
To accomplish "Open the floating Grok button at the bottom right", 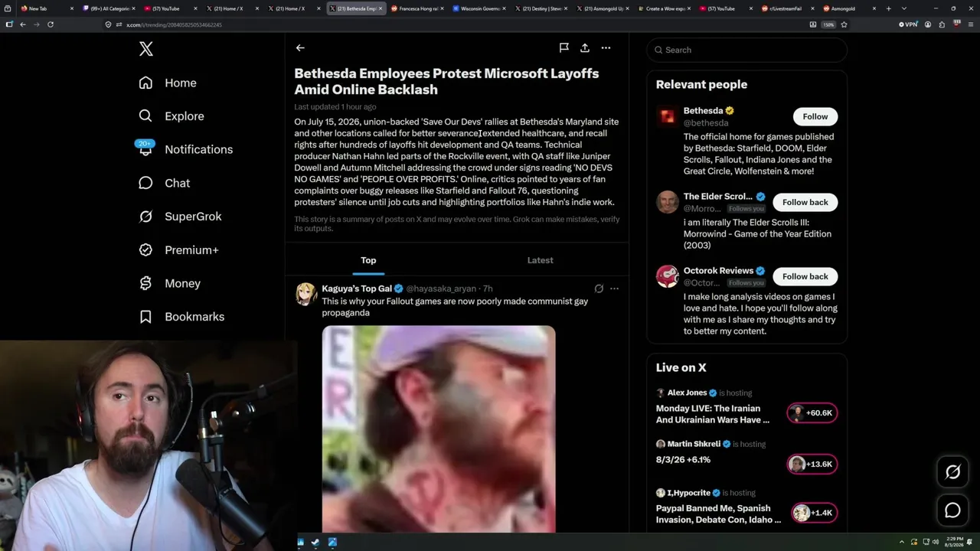I will pyautogui.click(x=952, y=472).
